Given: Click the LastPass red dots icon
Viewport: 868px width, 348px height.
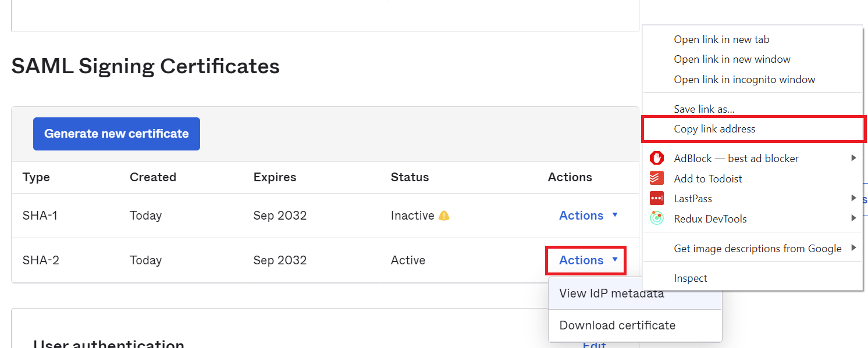Looking at the screenshot, I should click(657, 199).
